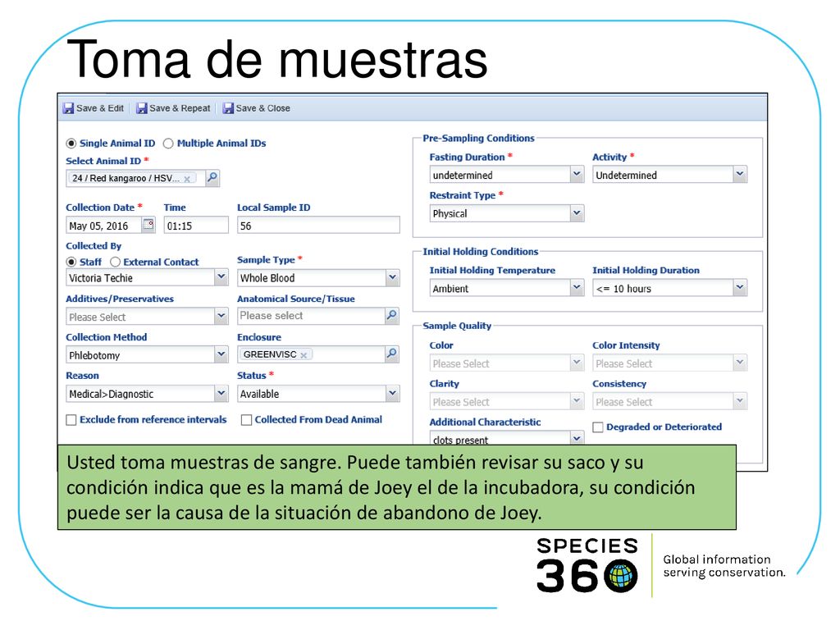Choose External Contact as collected by
This screenshot has height=630, width=840.
[x=115, y=262]
